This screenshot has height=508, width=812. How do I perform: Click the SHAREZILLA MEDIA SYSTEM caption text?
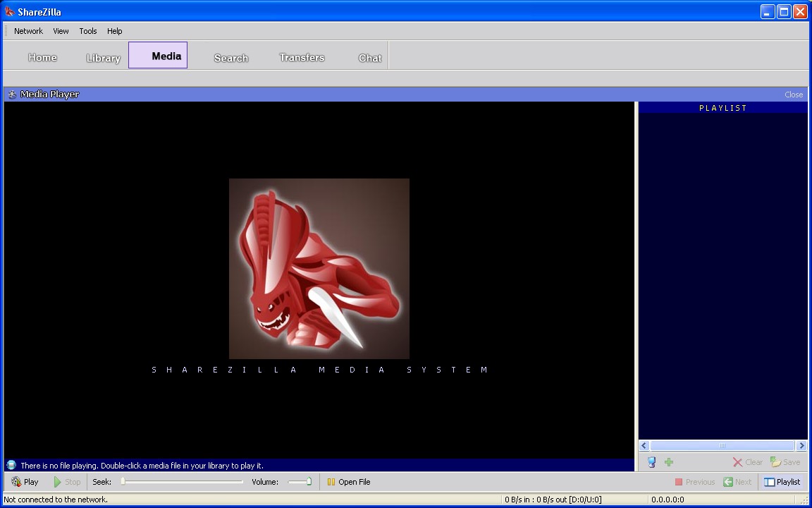[x=319, y=370]
